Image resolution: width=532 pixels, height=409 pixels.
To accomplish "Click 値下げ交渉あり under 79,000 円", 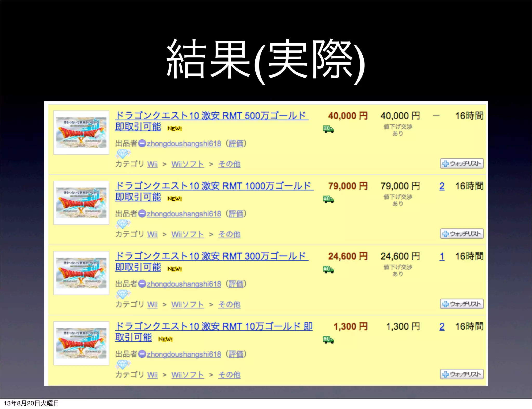I will 398,200.
